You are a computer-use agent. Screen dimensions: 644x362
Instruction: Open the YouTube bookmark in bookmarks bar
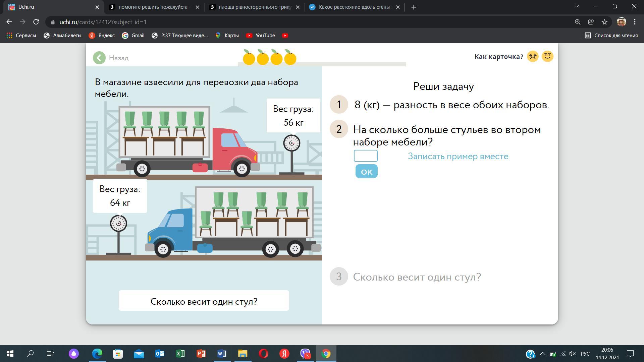click(x=261, y=36)
